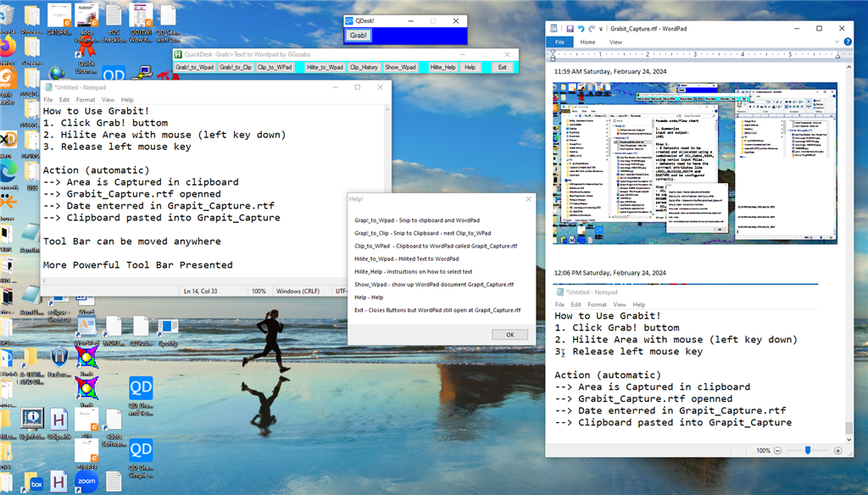
Task: Click the Help button on the QuickDesk toolbar
Action: point(470,67)
